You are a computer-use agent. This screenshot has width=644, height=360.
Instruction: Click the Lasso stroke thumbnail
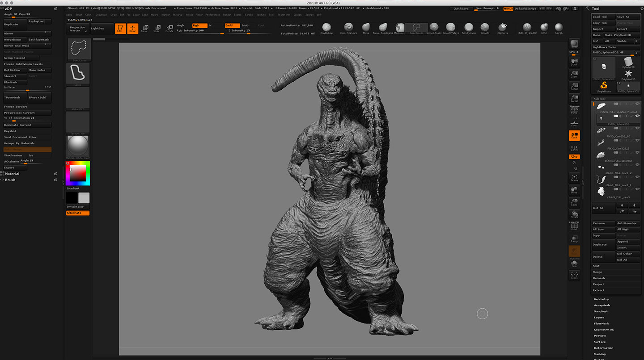(78, 74)
